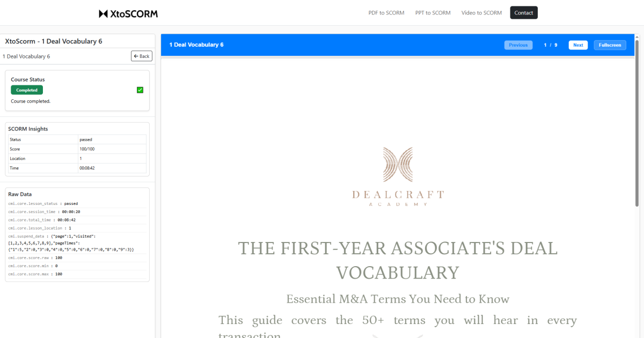Click the cmi.core.total_time raw data row
Viewport: 644px width, 338px height.
click(x=77, y=220)
